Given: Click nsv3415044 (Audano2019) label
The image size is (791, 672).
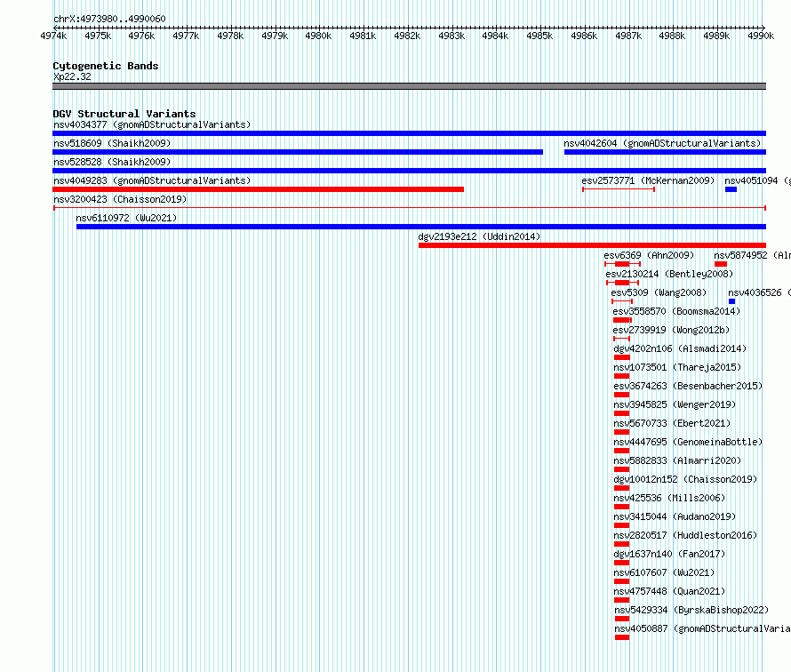Looking at the screenshot, I should coord(675,516).
